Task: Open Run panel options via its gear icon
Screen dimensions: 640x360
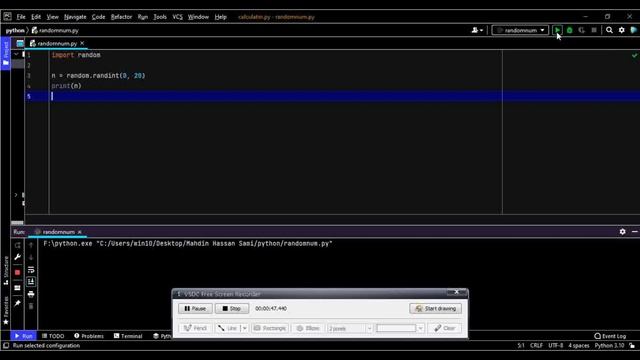Action: (x=622, y=231)
